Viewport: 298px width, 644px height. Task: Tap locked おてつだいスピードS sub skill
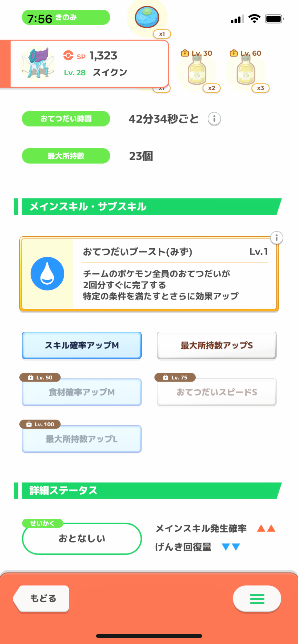(x=216, y=392)
